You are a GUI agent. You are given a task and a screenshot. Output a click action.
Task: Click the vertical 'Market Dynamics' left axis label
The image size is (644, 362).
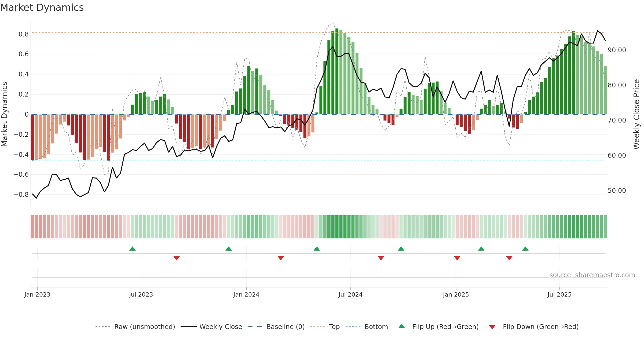click(4, 114)
